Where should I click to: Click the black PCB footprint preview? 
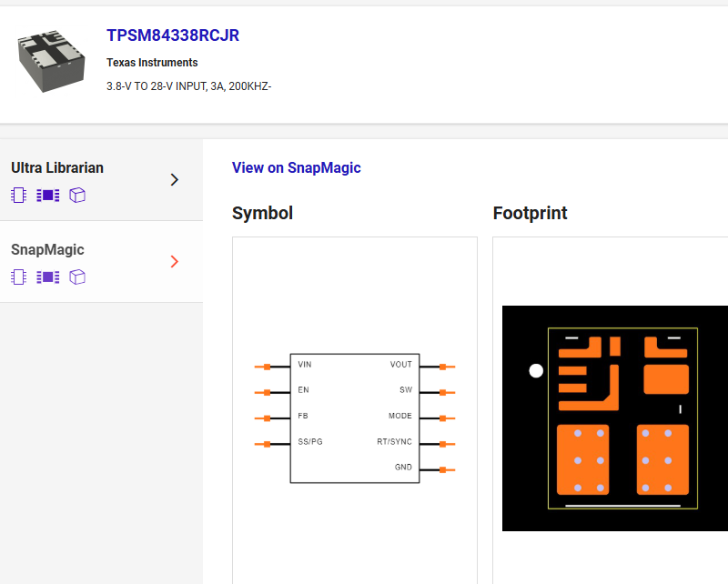(x=615, y=418)
